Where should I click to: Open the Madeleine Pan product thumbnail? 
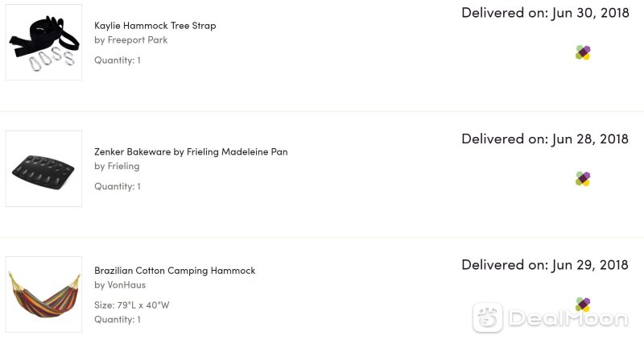click(44, 169)
